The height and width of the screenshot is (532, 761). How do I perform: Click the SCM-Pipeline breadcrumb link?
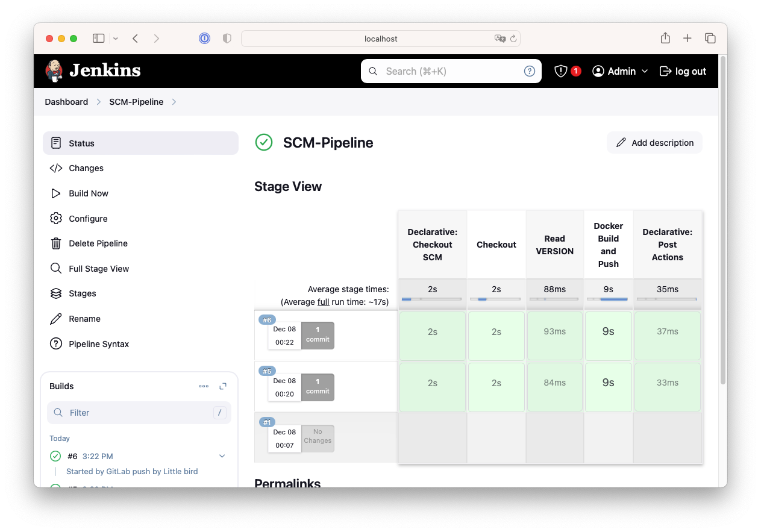[x=136, y=102]
